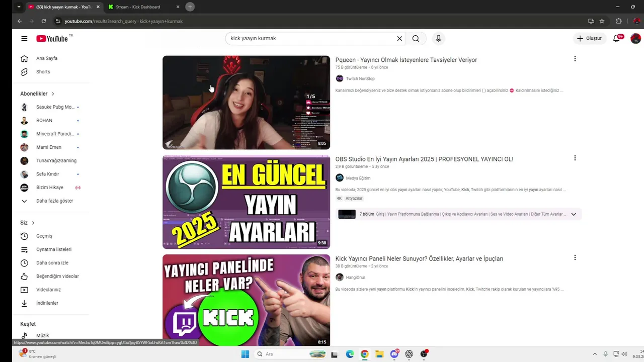
Task: Start voice search with microphone icon
Action: [438, 39]
